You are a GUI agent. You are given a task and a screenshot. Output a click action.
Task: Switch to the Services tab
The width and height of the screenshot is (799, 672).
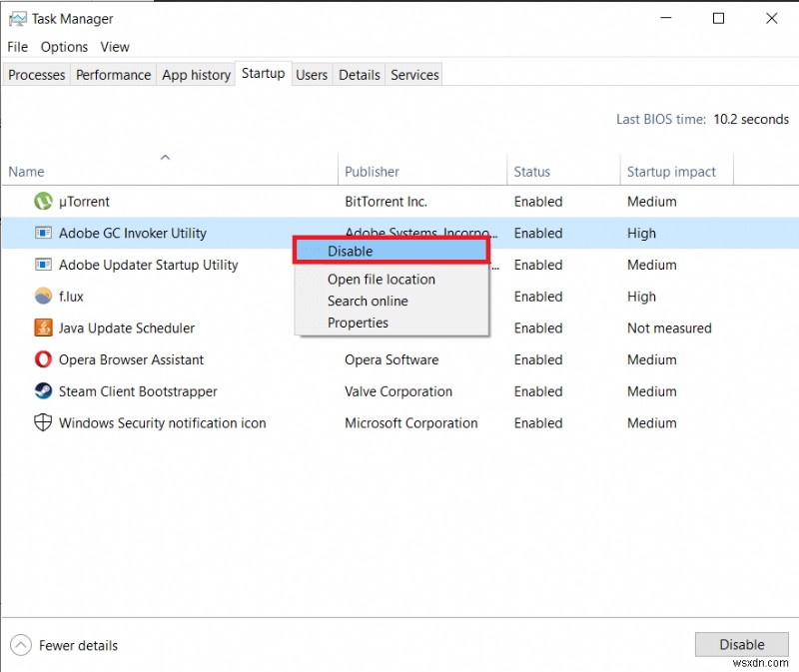click(413, 74)
